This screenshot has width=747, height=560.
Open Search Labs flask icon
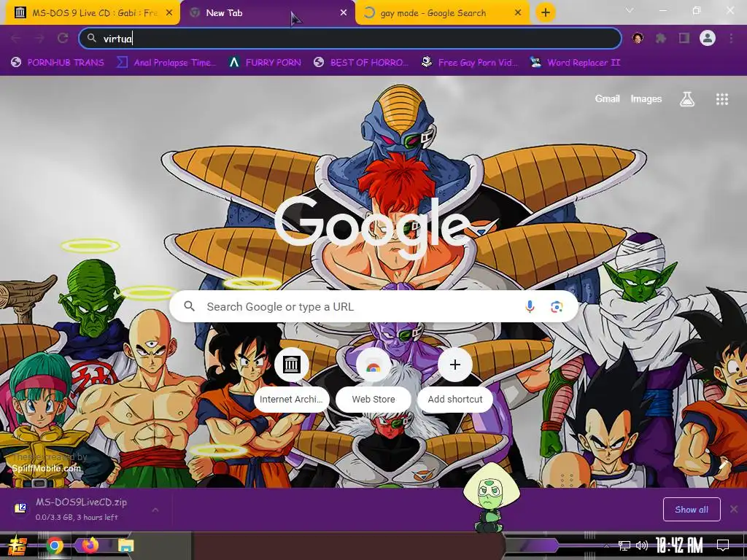[x=687, y=99]
